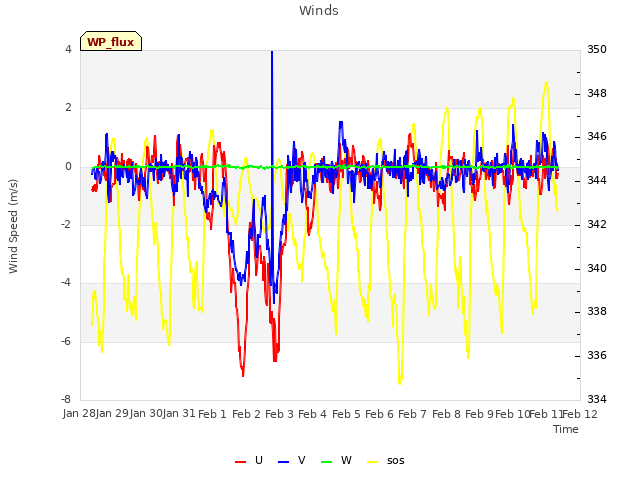Click the '350' right axis tick label
Viewport: 640px width, 480px height.
[597, 49]
